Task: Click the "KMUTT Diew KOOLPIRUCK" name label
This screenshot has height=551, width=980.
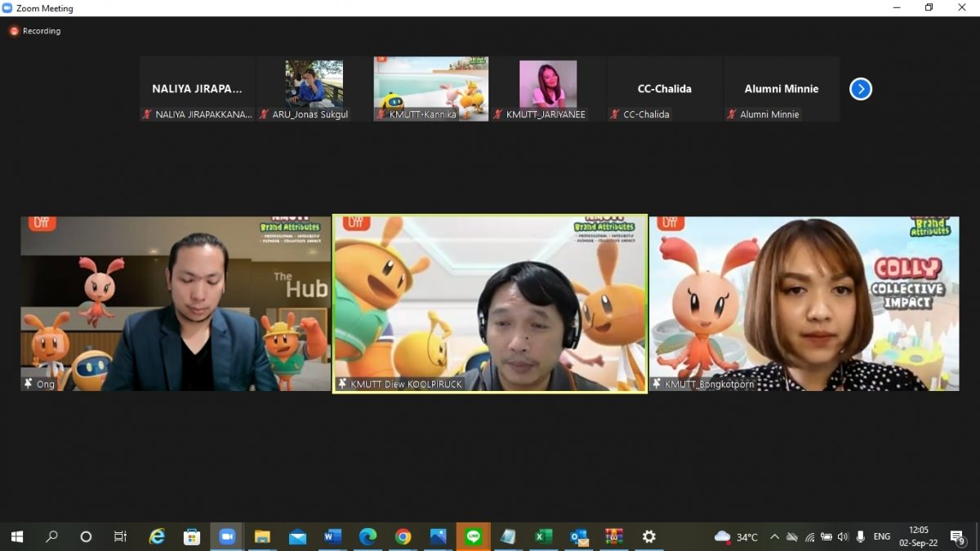Action: [x=407, y=384]
